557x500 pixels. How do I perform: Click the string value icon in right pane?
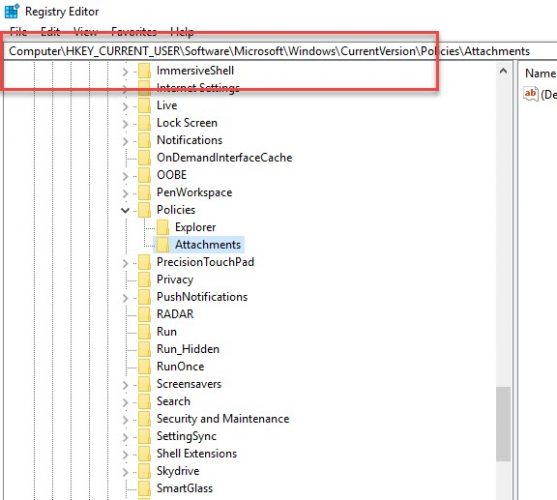530,94
